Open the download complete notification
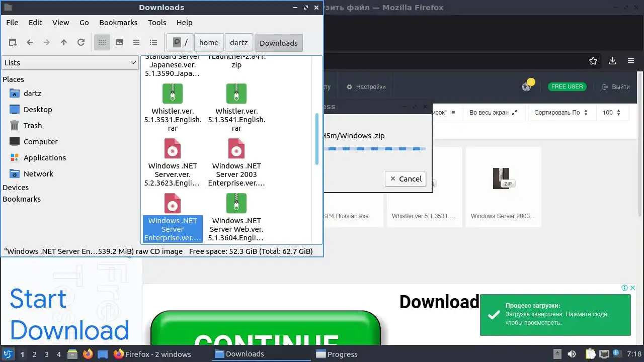 [555, 315]
